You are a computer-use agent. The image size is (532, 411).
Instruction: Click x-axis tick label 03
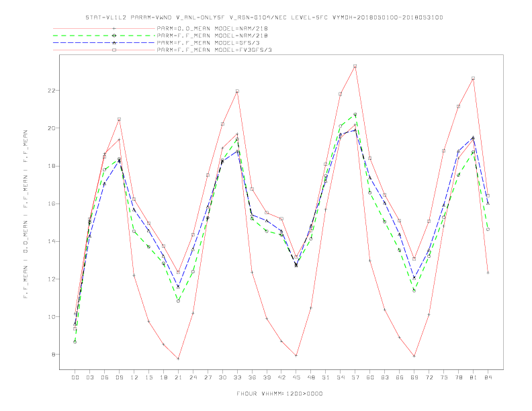coord(89,377)
